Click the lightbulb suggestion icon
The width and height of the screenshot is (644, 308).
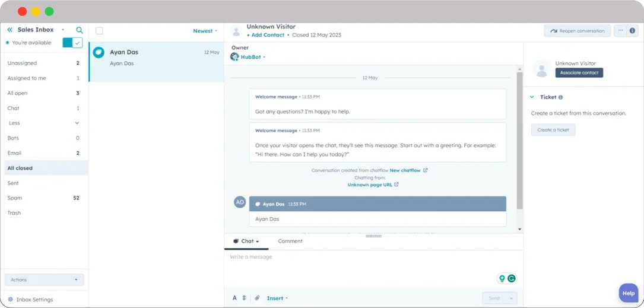(502, 278)
